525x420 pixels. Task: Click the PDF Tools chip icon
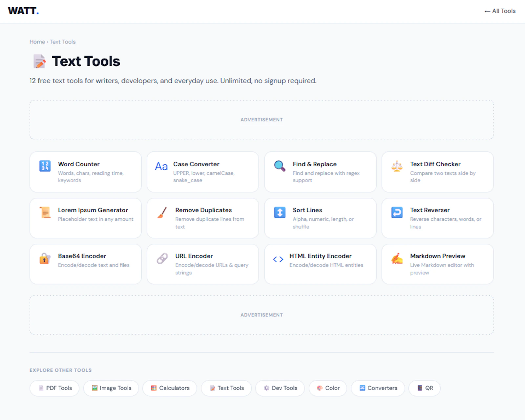(x=41, y=388)
